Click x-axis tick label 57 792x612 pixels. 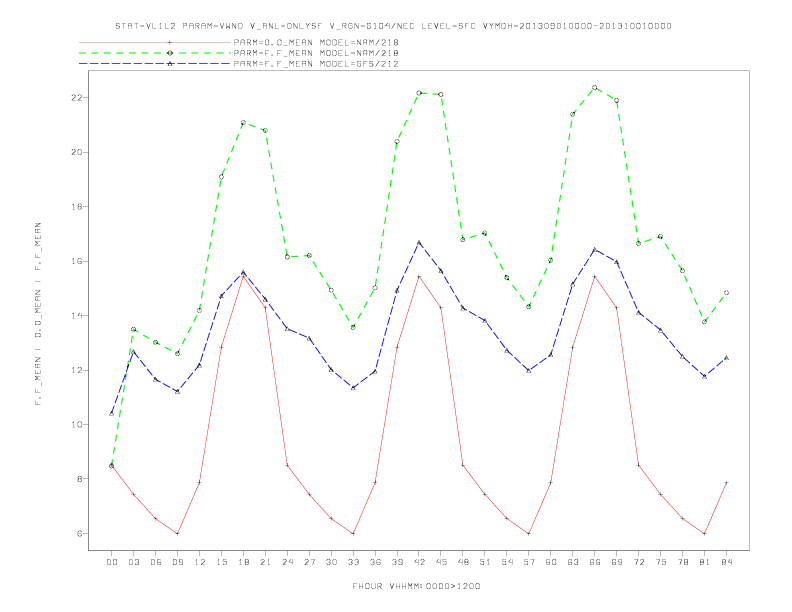[529, 562]
